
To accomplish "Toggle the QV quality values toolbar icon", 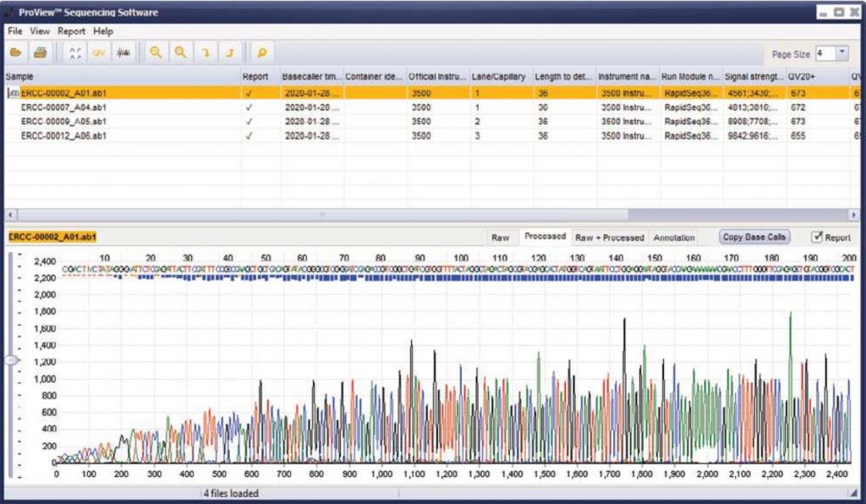I will (99, 52).
